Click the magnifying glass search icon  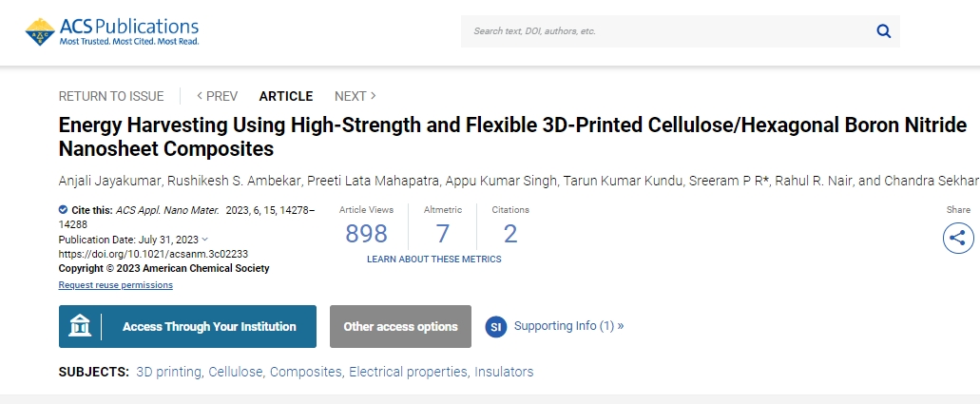pos(883,31)
